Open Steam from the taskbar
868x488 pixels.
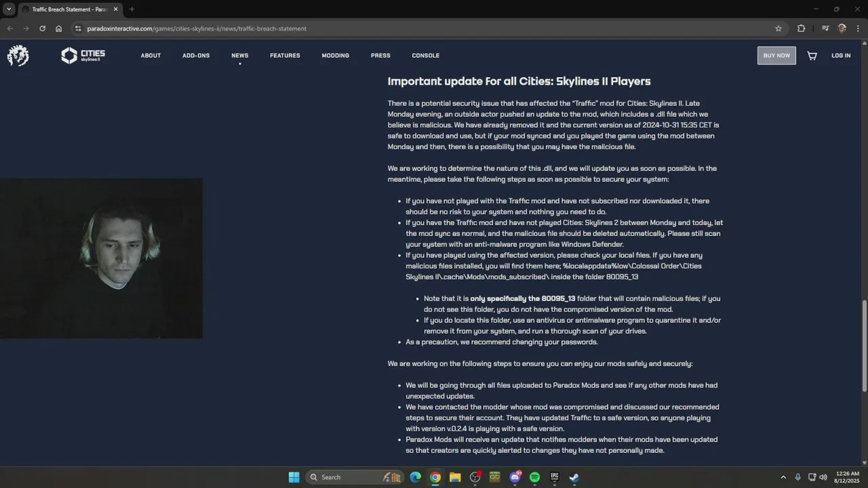(574, 477)
